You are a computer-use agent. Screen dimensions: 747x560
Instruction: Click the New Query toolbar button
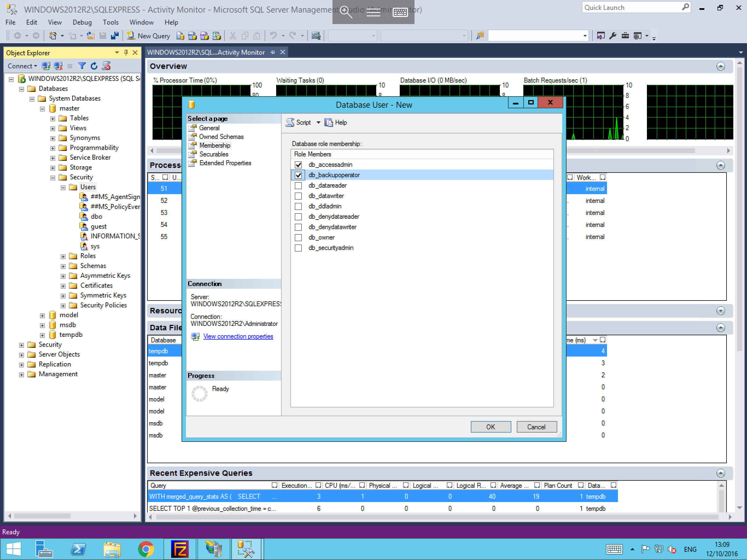[148, 36]
